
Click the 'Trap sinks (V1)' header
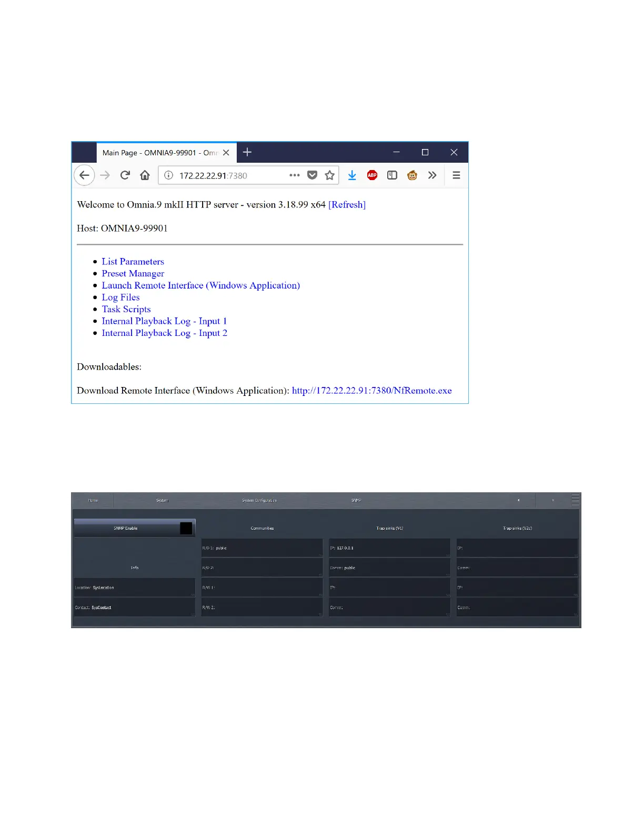coord(390,528)
